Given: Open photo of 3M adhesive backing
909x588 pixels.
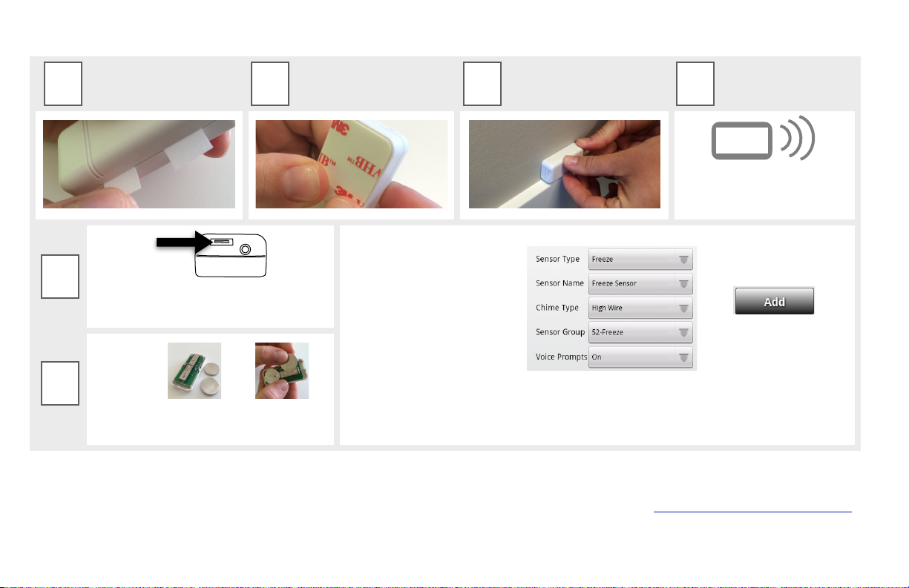Looking at the screenshot, I should coord(352,164).
